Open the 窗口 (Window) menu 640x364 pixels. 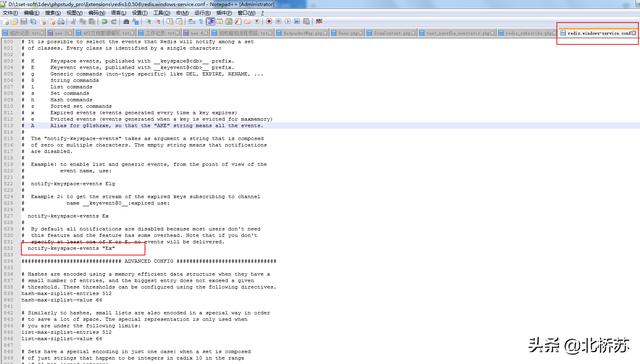[247, 13]
